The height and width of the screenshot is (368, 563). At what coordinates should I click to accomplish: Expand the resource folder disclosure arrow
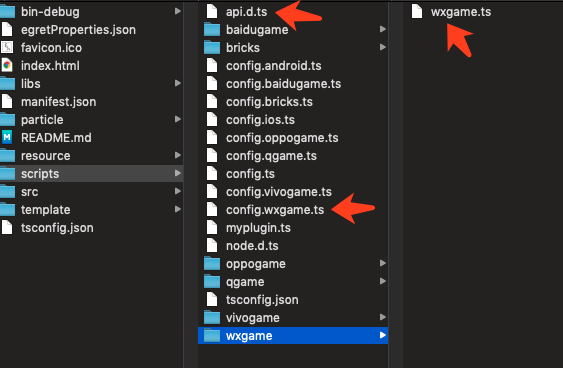[x=177, y=155]
